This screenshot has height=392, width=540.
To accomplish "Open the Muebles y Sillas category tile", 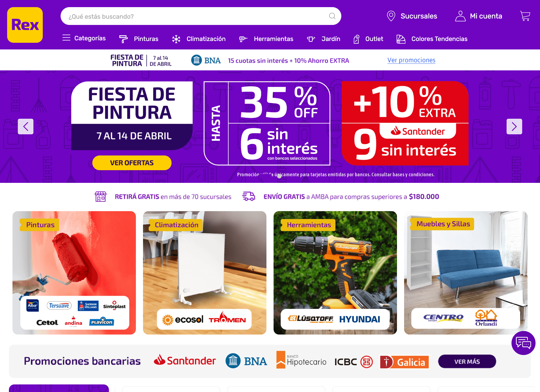I will pyautogui.click(x=465, y=273).
